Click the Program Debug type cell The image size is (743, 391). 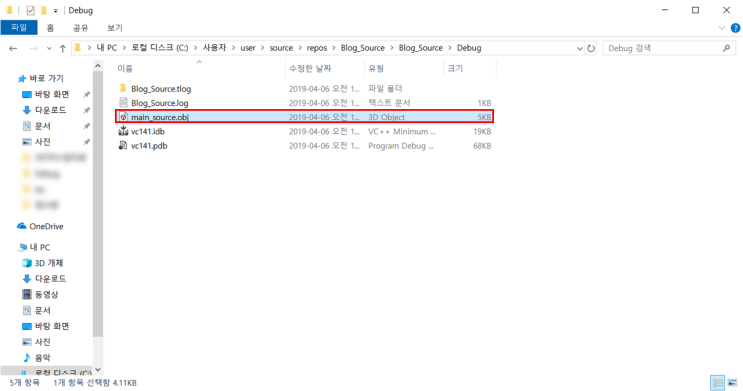401,146
